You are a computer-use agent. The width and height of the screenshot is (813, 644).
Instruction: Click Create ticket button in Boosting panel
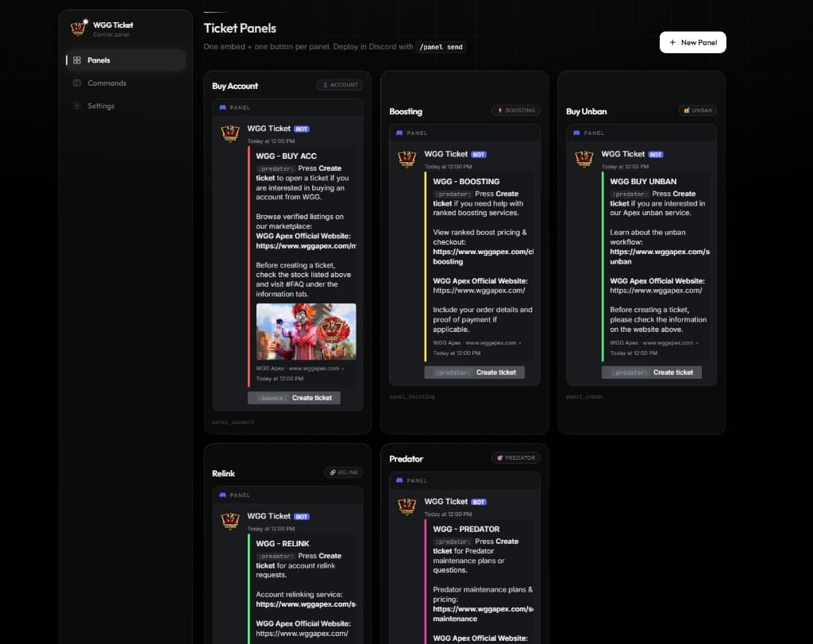coord(475,372)
